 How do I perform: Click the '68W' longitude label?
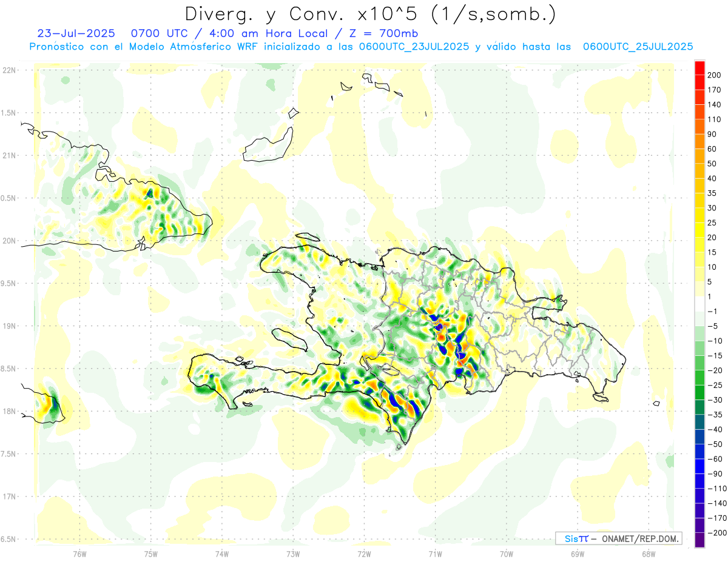click(x=649, y=554)
